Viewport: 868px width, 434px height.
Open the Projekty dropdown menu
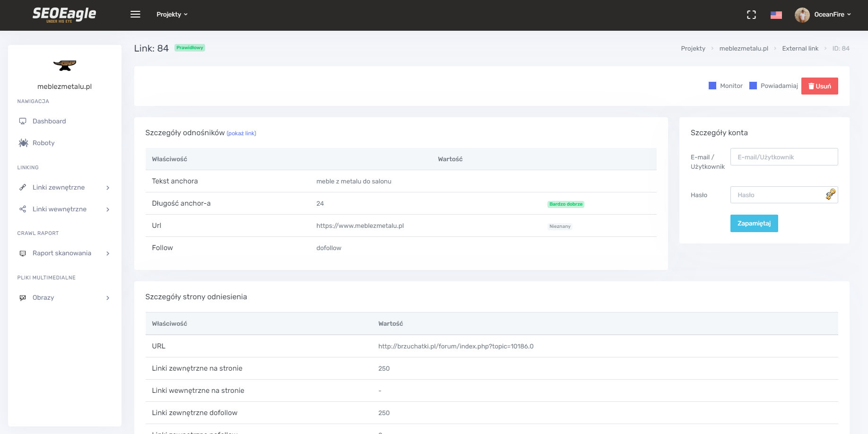click(172, 14)
